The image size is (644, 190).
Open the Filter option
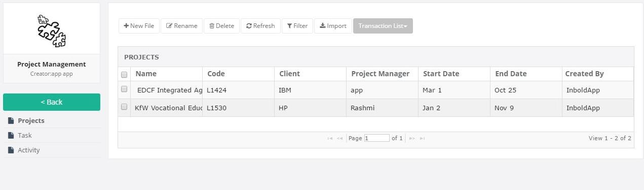tap(297, 26)
